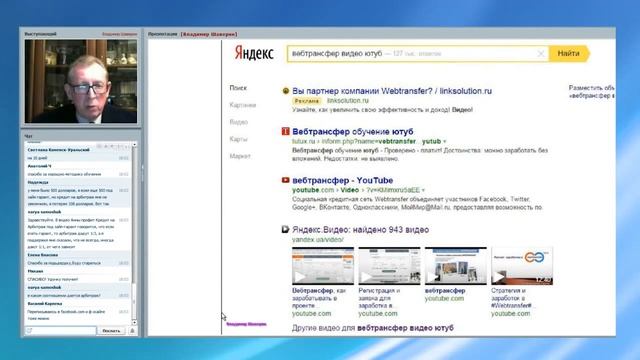Viewport: 640px width, 360px height.
Task: Switch to the Видео tab
Action: [238, 122]
